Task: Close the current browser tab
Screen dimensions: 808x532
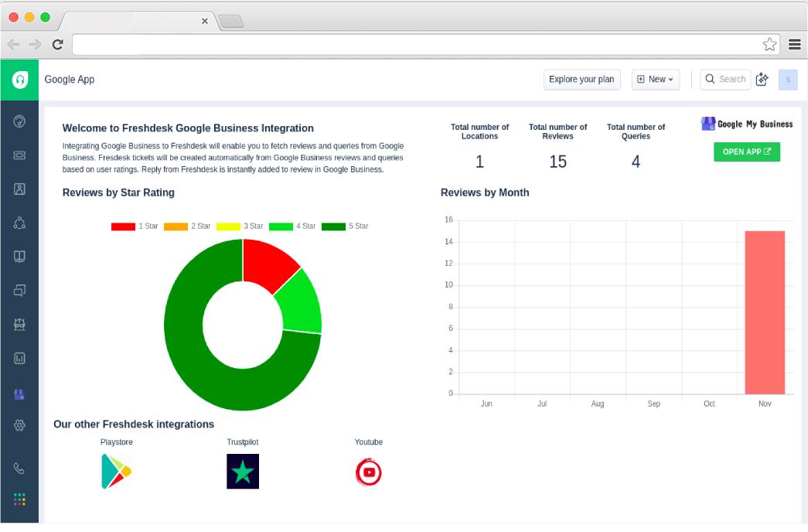Action: 205,21
